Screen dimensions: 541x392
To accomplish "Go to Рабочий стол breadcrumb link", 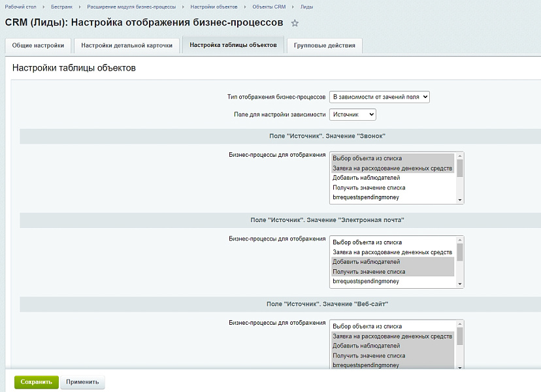I will (19, 6).
